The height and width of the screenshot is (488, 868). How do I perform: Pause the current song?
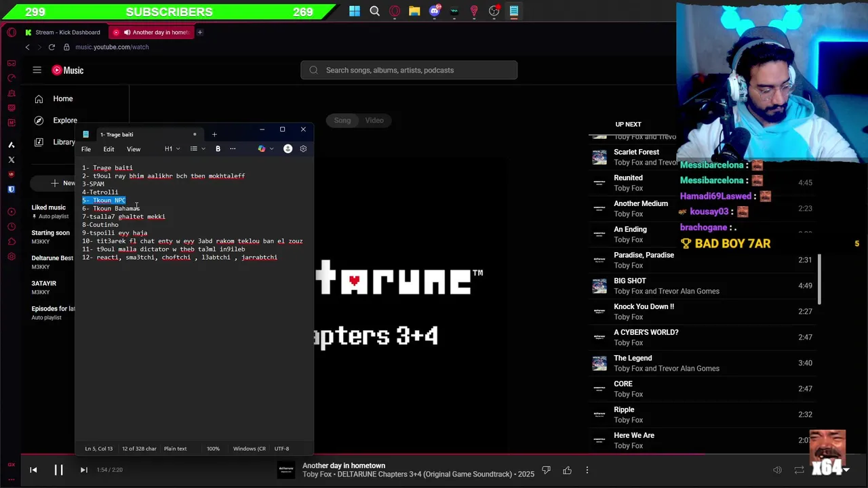coord(58,470)
